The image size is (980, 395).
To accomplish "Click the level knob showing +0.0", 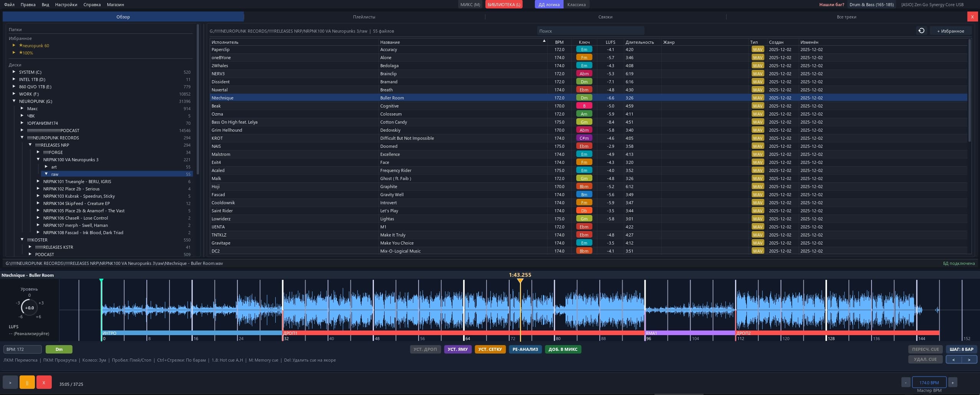I will click(x=29, y=307).
